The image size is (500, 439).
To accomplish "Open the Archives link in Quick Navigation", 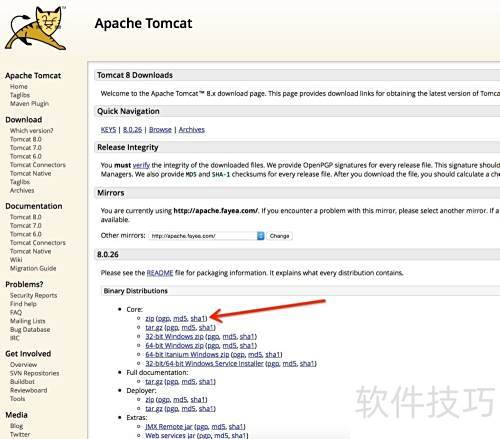I will coord(192,130).
